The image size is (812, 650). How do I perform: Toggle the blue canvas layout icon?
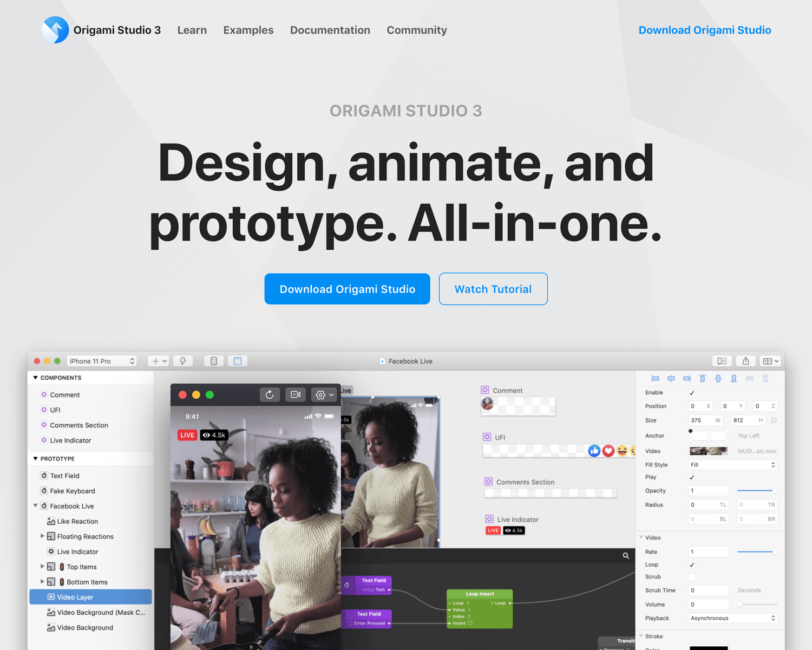click(238, 361)
